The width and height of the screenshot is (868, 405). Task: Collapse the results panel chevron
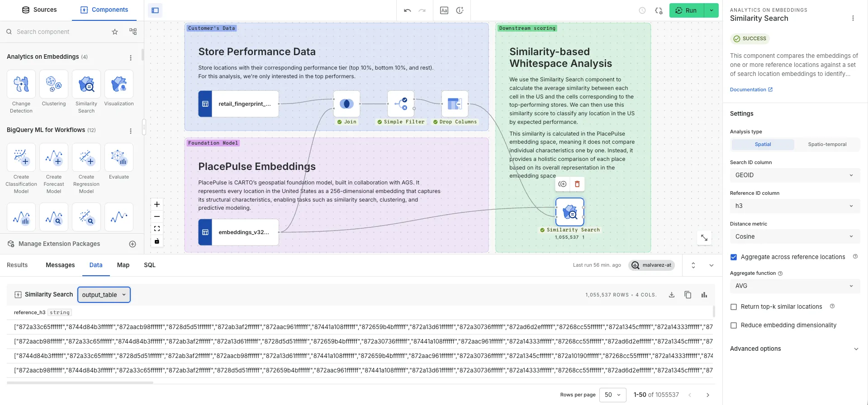[711, 265]
